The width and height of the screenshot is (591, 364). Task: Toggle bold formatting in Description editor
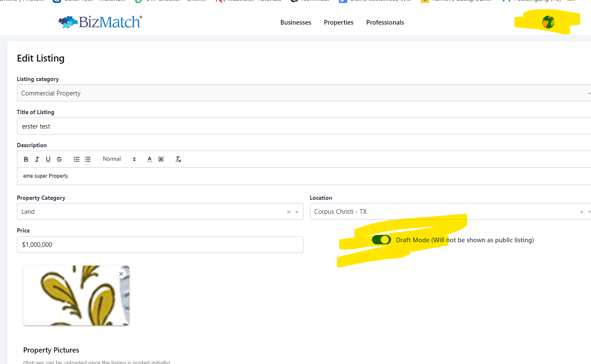26,159
